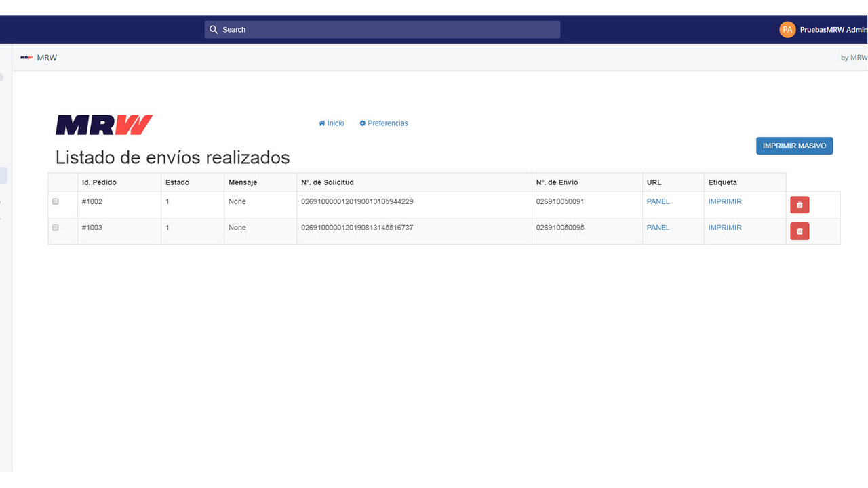Click the small MRW logo beside the app name
Image resolution: width=868 pixels, height=488 pixels.
pos(26,57)
